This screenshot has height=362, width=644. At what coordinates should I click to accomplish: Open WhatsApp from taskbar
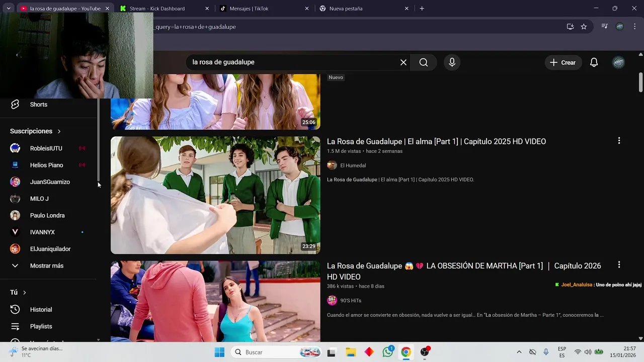coord(388,352)
